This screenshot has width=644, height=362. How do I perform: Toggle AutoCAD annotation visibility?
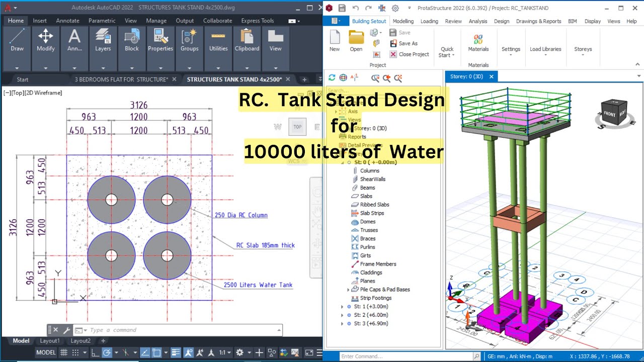point(189,353)
